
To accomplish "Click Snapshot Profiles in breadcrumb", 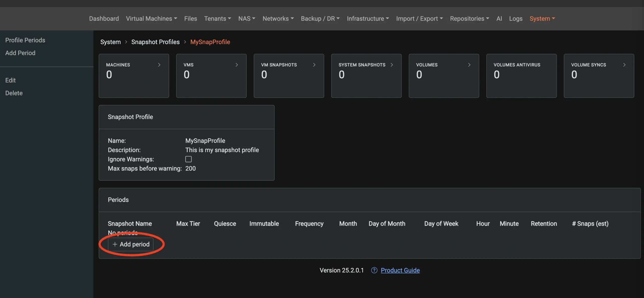I will pyautogui.click(x=155, y=42).
